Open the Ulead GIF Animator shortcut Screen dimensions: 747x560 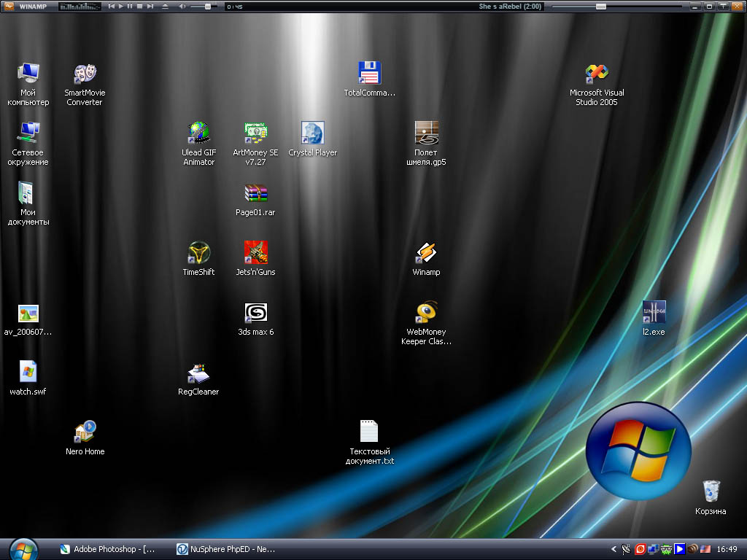click(198, 133)
